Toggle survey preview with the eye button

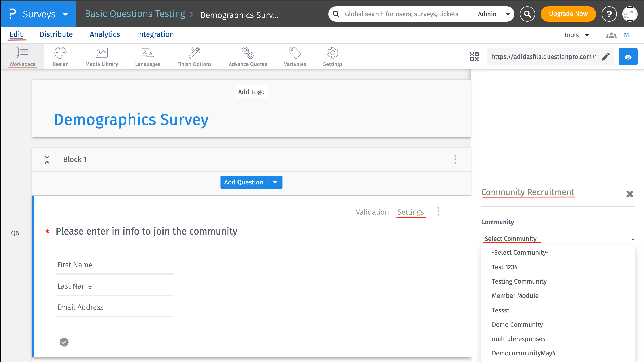pyautogui.click(x=628, y=56)
